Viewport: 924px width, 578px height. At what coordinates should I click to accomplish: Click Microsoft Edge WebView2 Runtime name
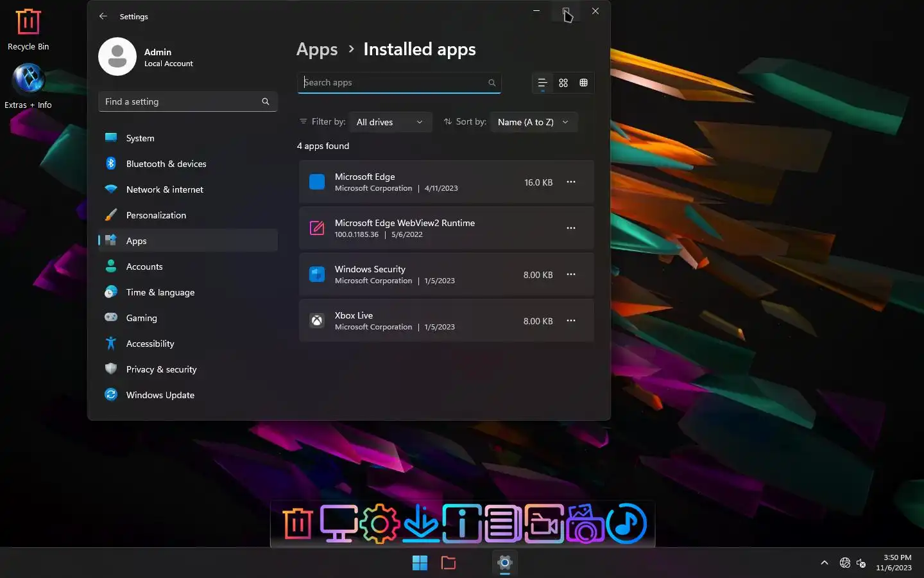click(x=405, y=223)
